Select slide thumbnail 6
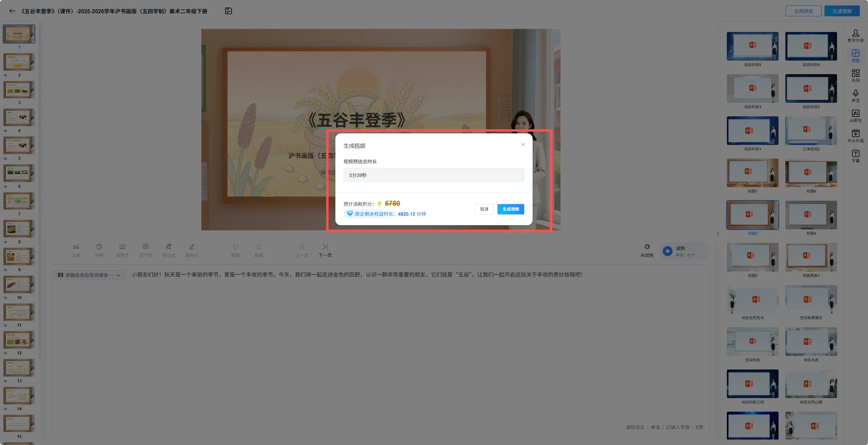Screen dimensions: 868x445 pyautogui.click(x=19, y=173)
